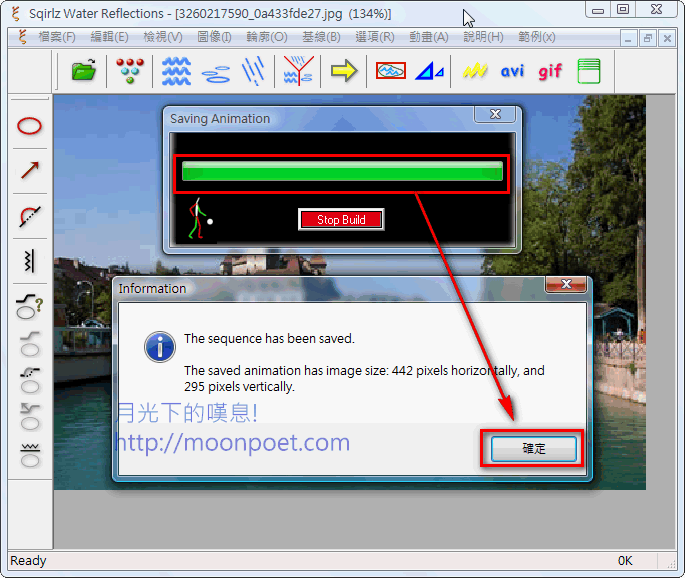Close the Information dialog with X button
This screenshot has width=685, height=578.
(x=566, y=287)
